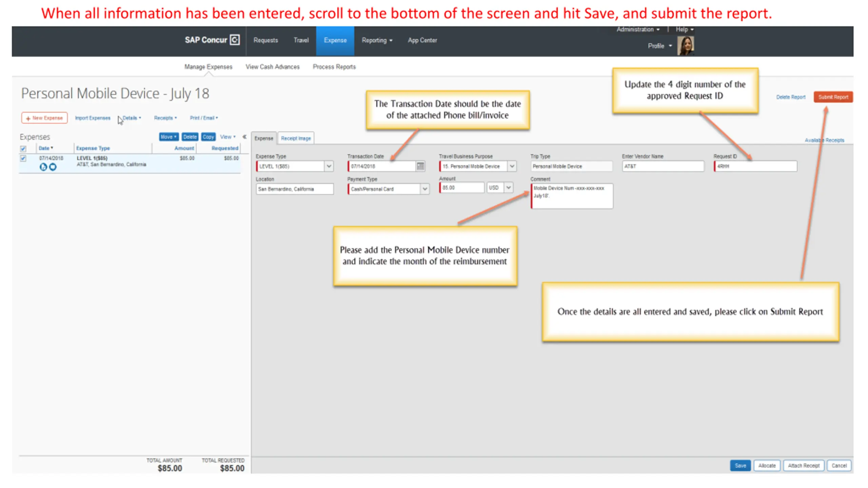Open the Transaction Date calendar picker
The image size is (868, 488).
420,166
